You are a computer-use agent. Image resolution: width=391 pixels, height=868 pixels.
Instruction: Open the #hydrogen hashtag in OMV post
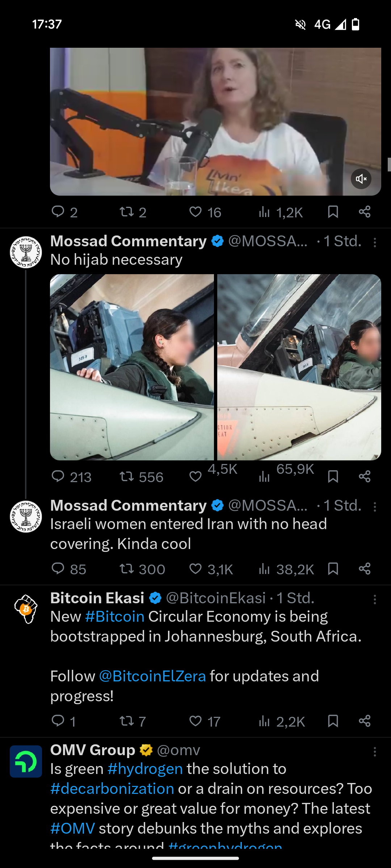145,769
